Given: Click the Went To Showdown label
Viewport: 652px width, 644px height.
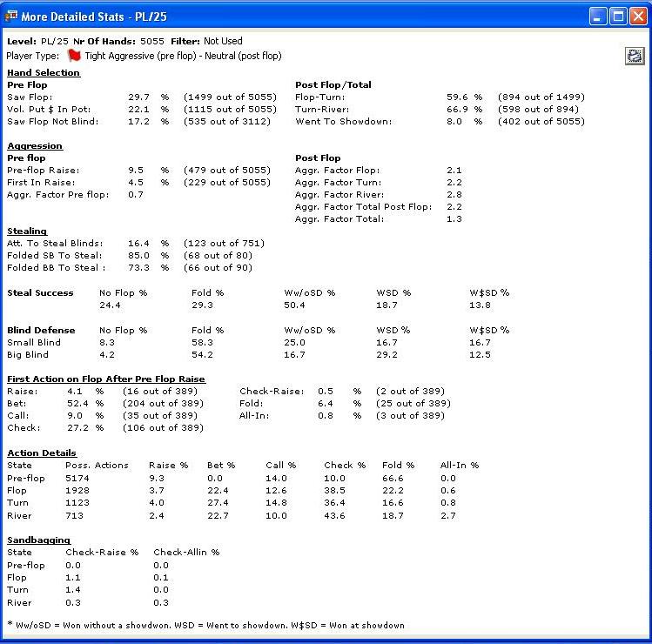Looking at the screenshot, I should [x=344, y=121].
